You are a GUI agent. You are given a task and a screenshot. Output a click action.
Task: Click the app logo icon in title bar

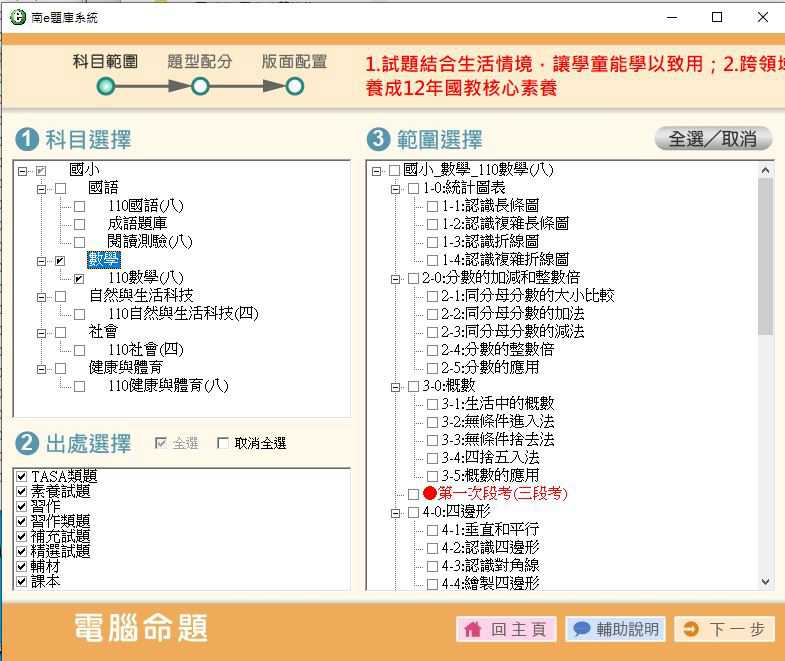[x=18, y=17]
